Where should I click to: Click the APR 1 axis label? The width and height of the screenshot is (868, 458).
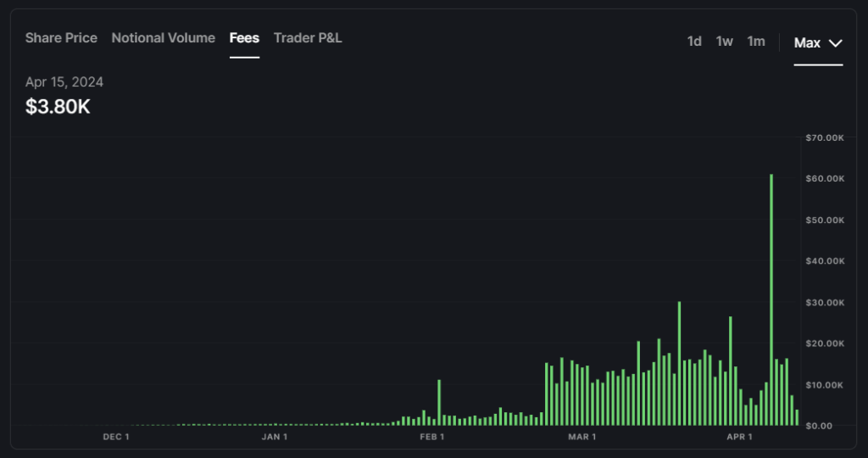pyautogui.click(x=740, y=438)
